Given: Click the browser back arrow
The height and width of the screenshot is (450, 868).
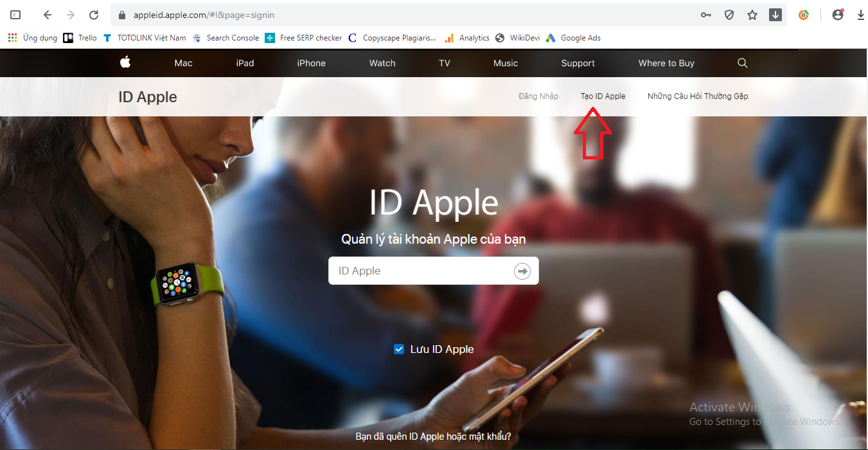Looking at the screenshot, I should 48,15.
